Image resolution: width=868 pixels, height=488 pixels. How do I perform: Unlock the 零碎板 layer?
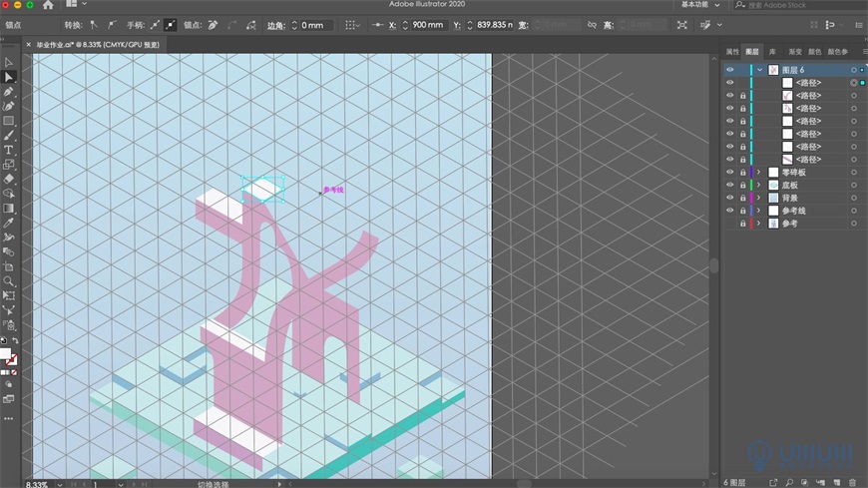coord(743,173)
